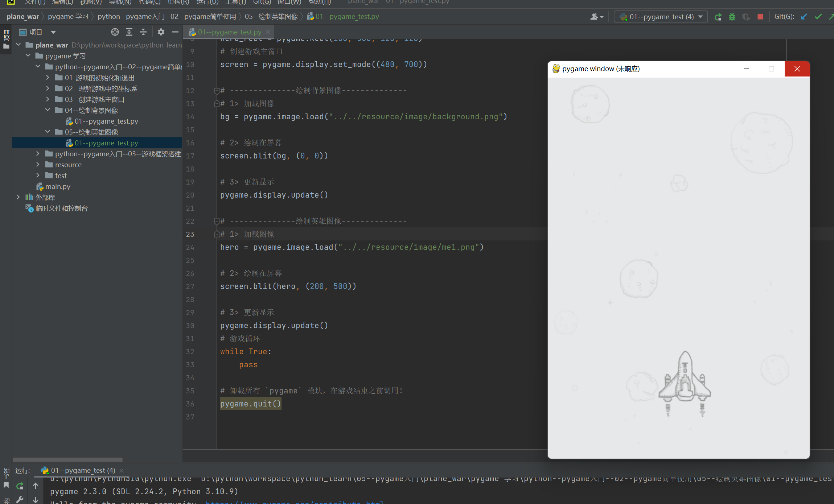
Task: Click pygame window title bar icon
Action: pos(556,69)
